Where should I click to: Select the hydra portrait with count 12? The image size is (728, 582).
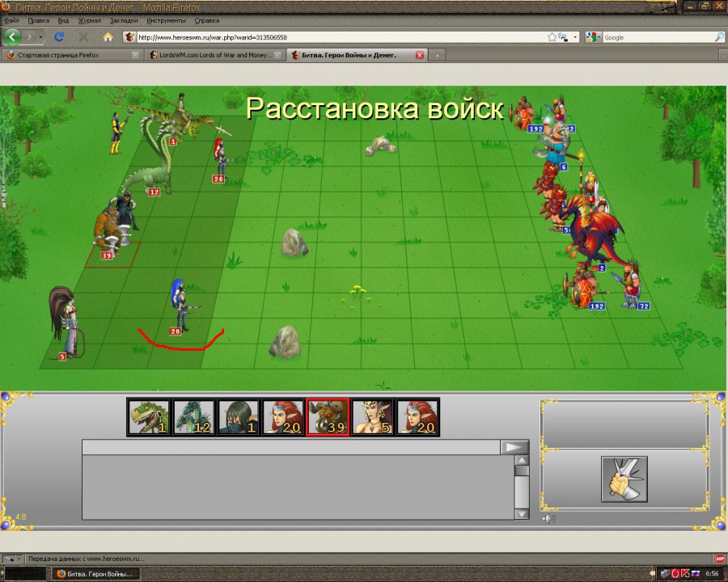point(193,417)
